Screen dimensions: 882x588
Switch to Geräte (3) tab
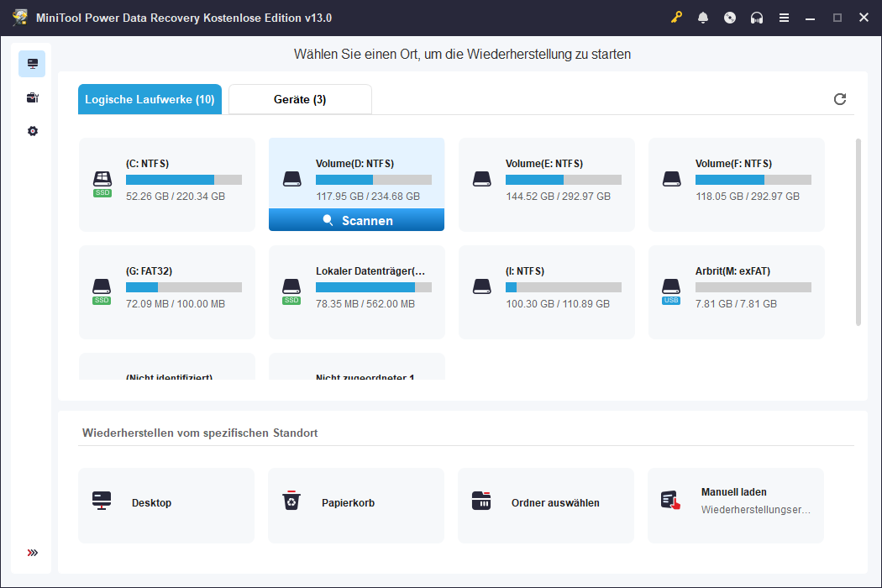coord(300,99)
